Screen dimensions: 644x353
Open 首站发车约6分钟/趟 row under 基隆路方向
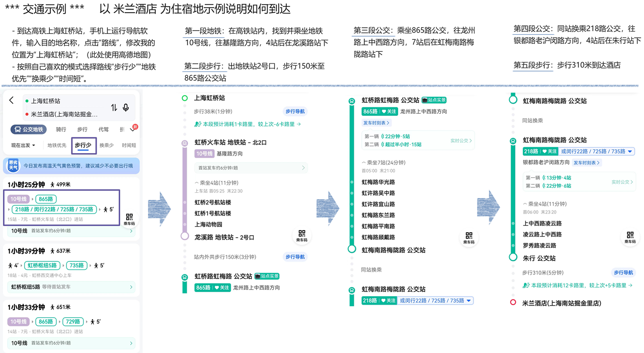tap(251, 168)
